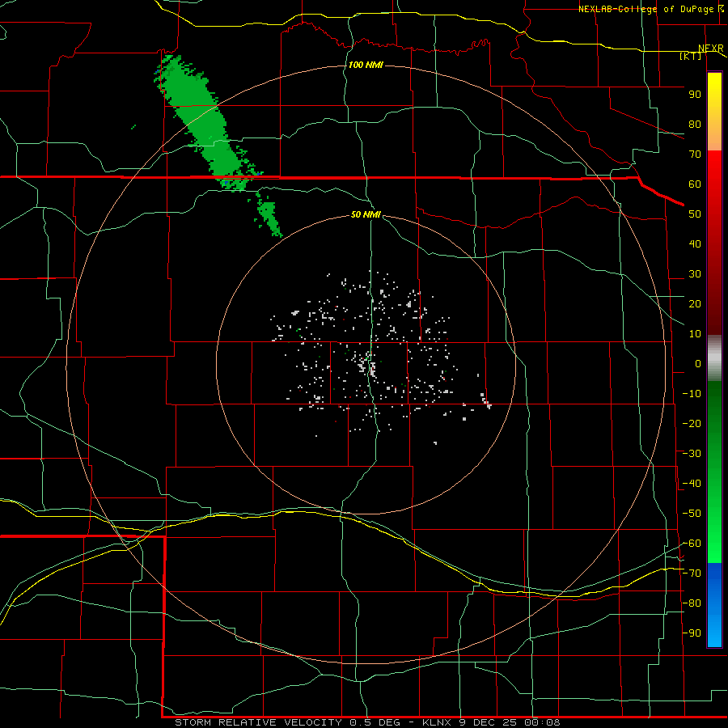Click the positive 40 scale value
The height and width of the screenshot is (728, 728).
tap(695, 244)
